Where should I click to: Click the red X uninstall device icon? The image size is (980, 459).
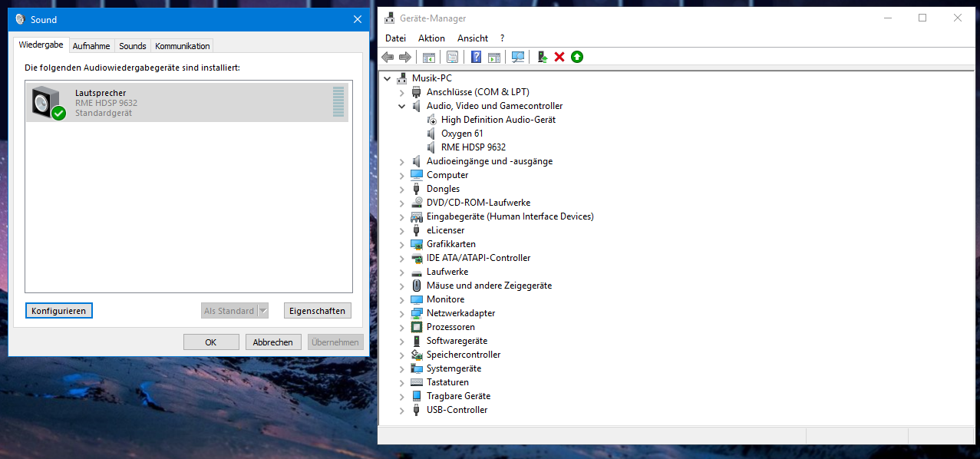(x=559, y=57)
